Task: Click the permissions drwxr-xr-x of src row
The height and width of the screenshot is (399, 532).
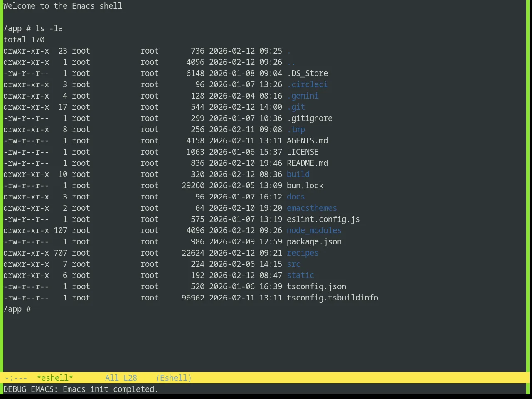Action: (x=26, y=264)
